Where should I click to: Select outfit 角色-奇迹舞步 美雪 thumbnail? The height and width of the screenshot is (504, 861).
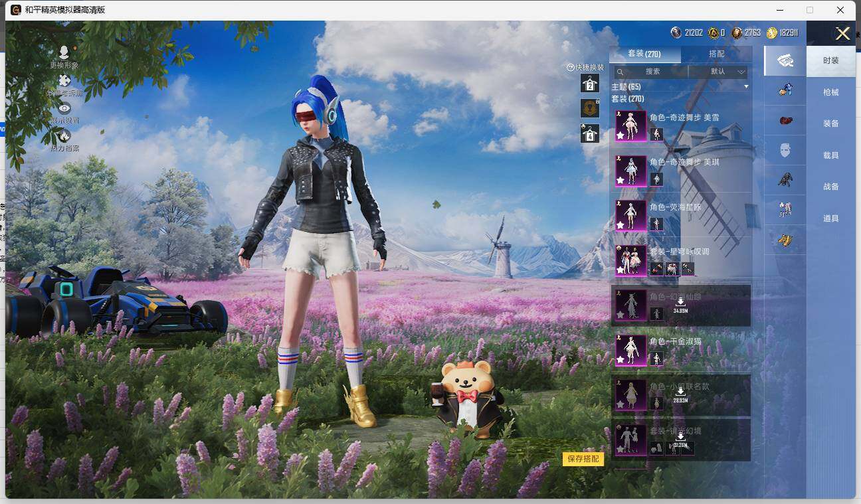630,126
